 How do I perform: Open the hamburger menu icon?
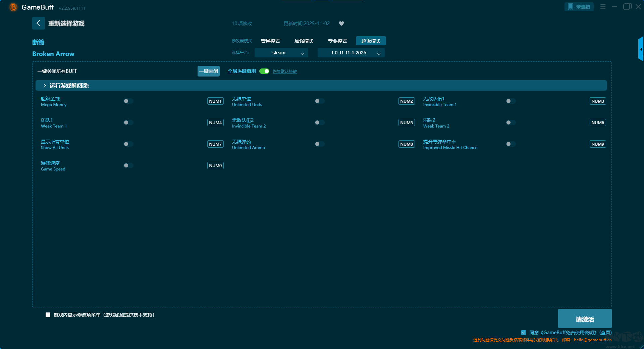[603, 7]
